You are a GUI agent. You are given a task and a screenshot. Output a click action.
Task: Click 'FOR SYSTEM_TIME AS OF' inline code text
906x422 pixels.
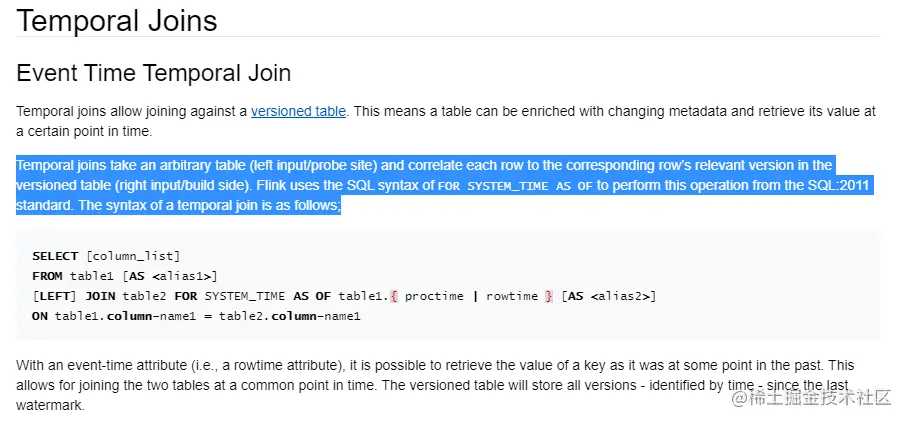515,187
